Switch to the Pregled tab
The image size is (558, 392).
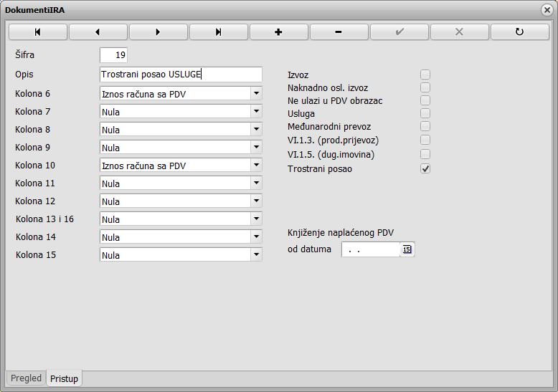(26, 378)
